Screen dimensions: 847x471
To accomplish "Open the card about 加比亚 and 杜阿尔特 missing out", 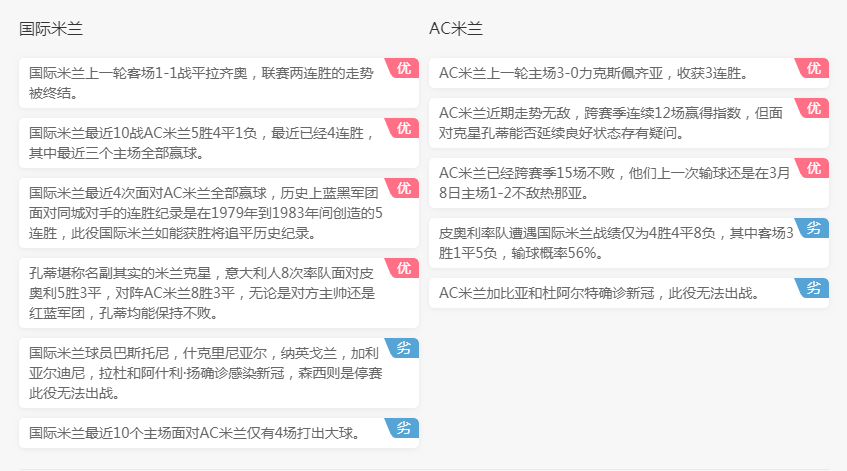I will pos(629,293).
